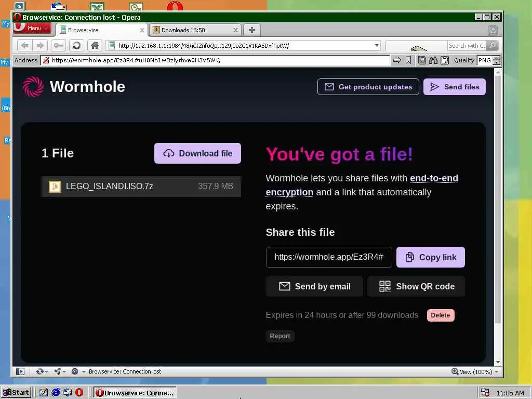
Task: Open the end-to-end encryption link
Action: [362, 185]
